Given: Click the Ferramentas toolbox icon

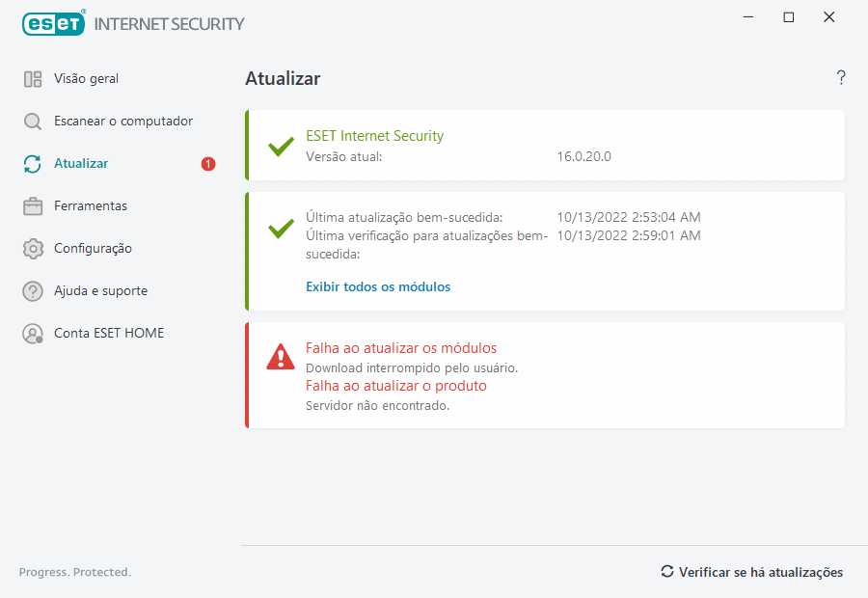Looking at the screenshot, I should point(33,206).
